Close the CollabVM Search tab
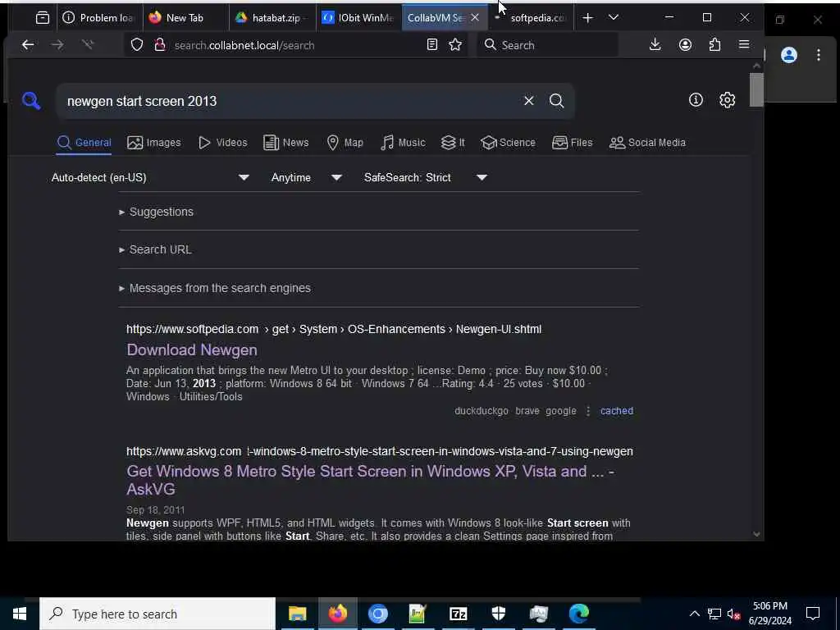This screenshot has height=630, width=840. (475, 18)
